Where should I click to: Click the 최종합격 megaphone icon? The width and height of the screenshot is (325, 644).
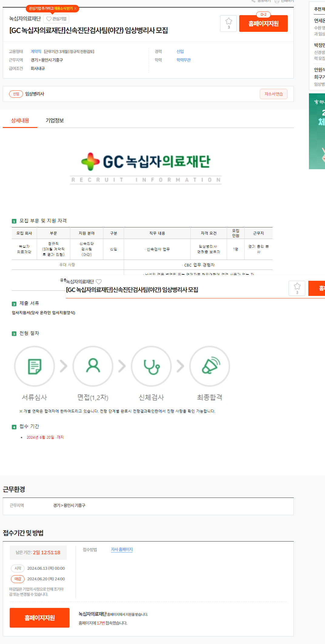(210, 366)
